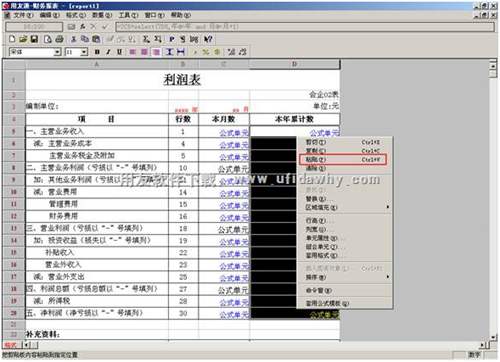Toggle Underline formatting button
Viewport: 500px width, 362px height.
coord(119,52)
